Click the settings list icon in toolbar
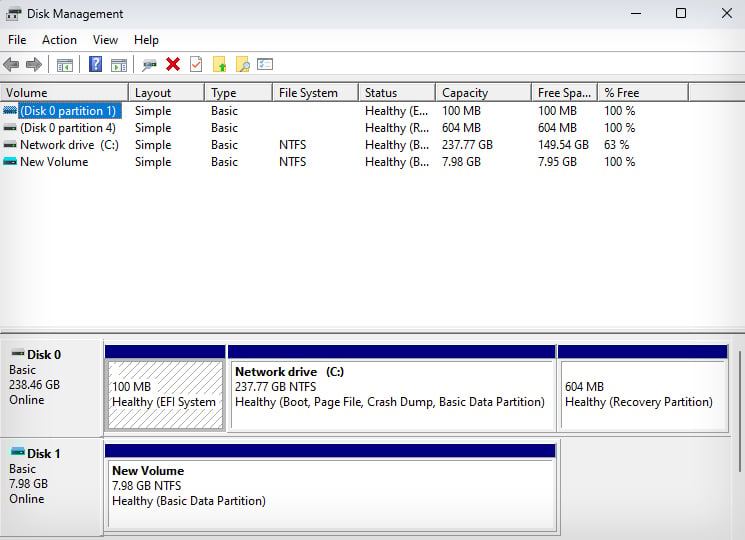745x540 pixels. click(x=265, y=65)
